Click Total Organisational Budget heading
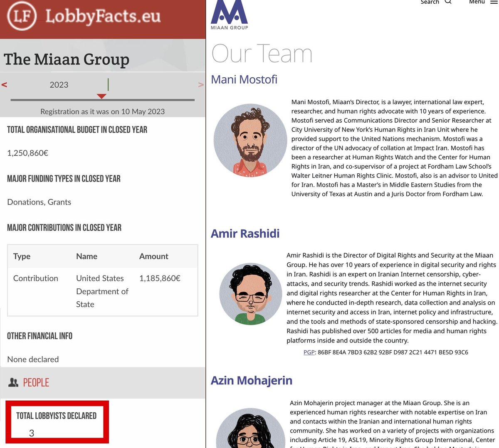 coord(77,130)
